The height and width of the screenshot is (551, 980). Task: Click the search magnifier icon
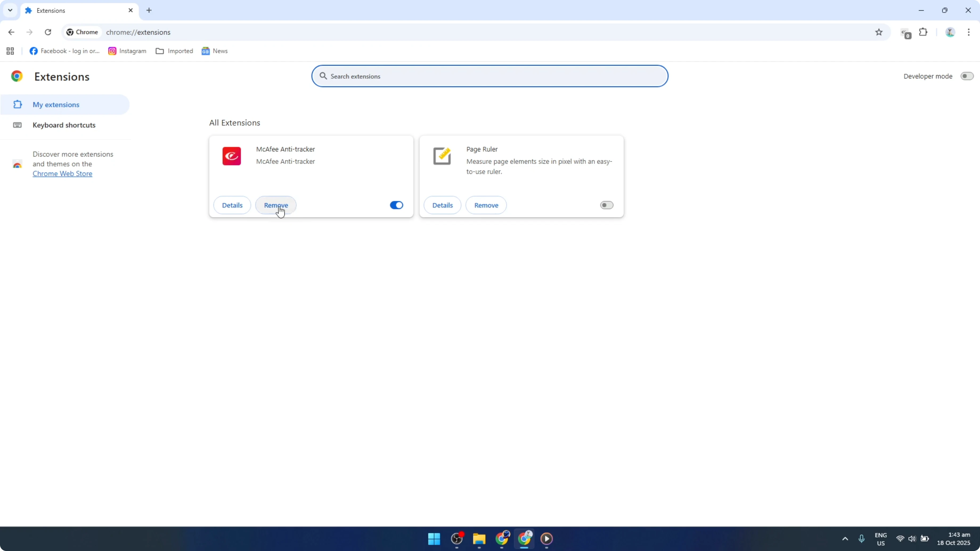coord(323,76)
